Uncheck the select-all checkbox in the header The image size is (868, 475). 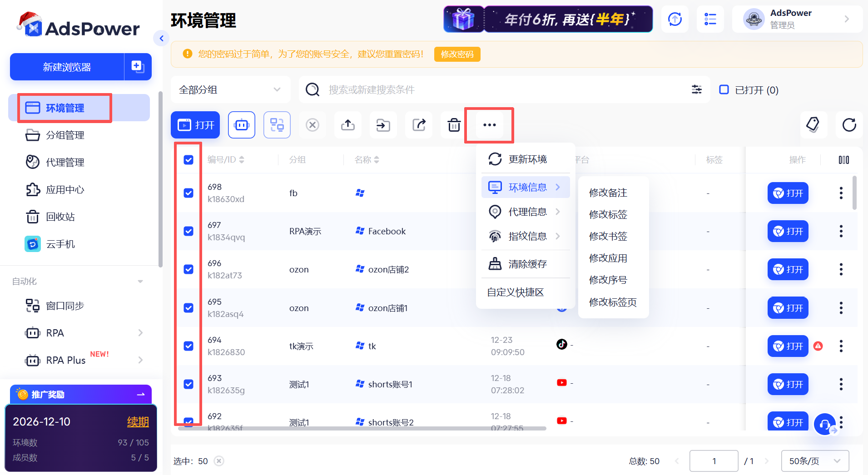pyautogui.click(x=188, y=159)
